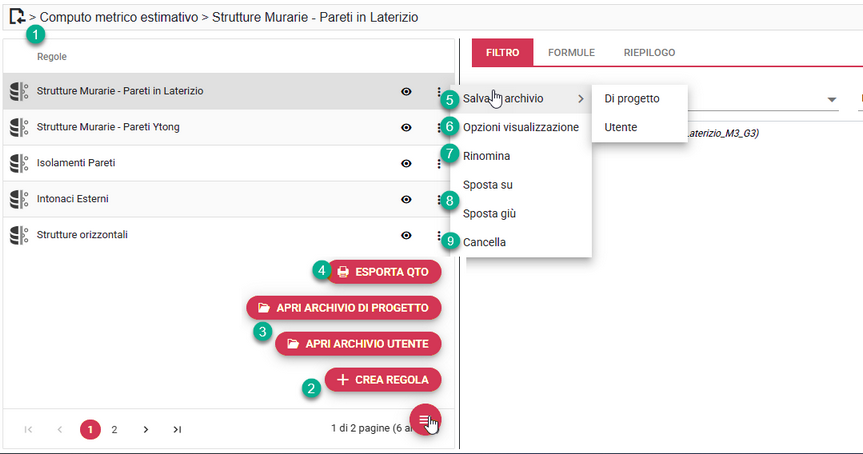The height and width of the screenshot is (454, 863).
Task: Click rule icon beside Intonaci Esterni
Action: point(18,199)
